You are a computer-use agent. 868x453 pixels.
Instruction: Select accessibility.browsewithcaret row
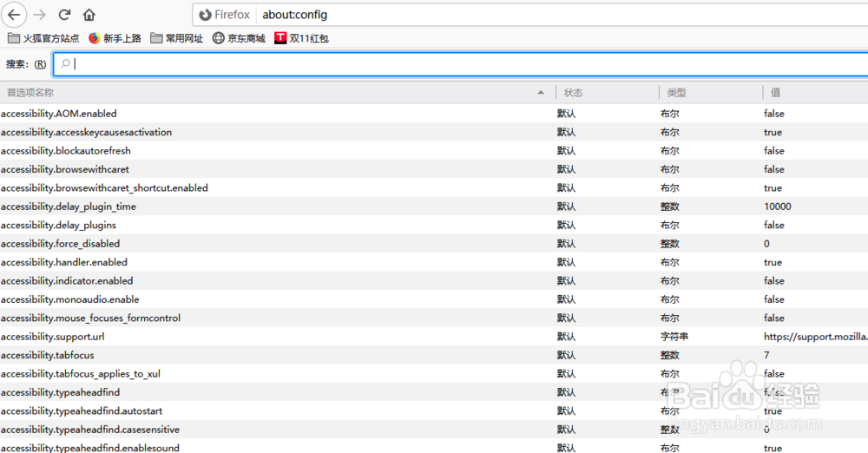[434, 169]
